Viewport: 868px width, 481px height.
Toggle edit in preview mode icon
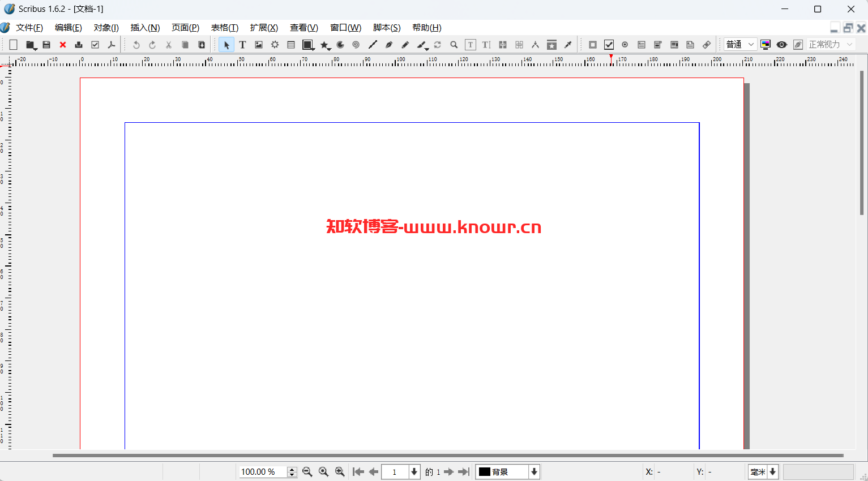click(x=798, y=45)
